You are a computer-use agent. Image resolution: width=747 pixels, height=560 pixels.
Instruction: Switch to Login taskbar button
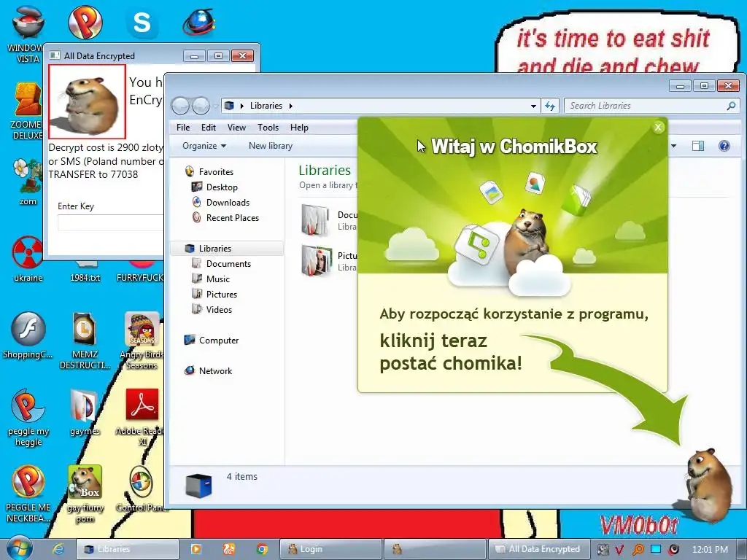pos(331,549)
